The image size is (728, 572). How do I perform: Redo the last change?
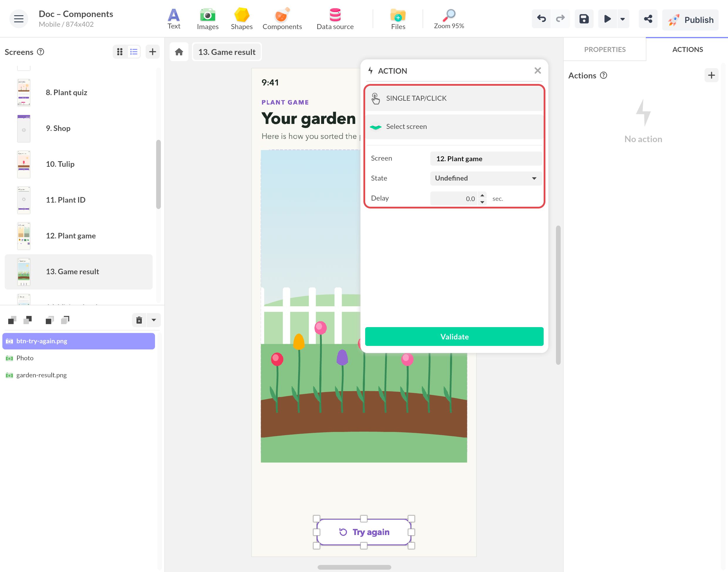click(x=560, y=19)
